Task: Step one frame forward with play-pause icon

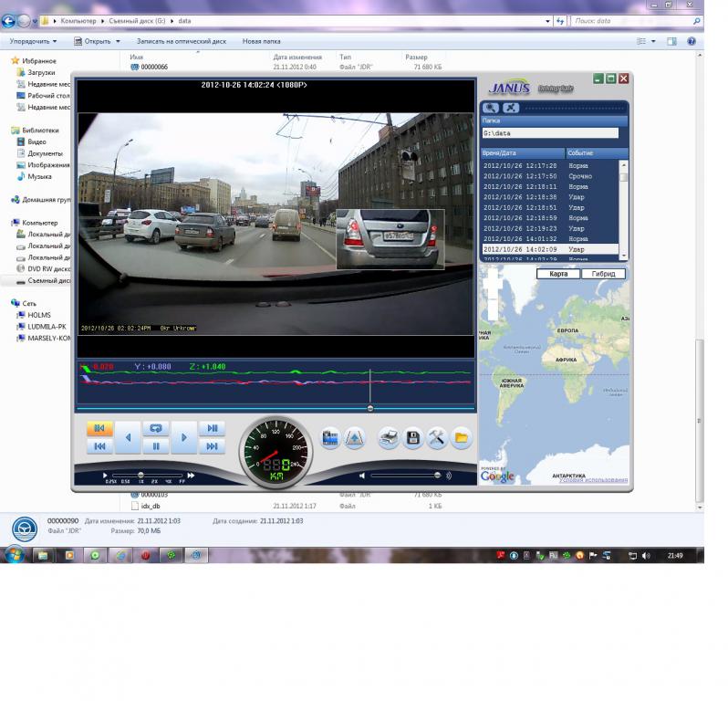Action: (x=213, y=428)
